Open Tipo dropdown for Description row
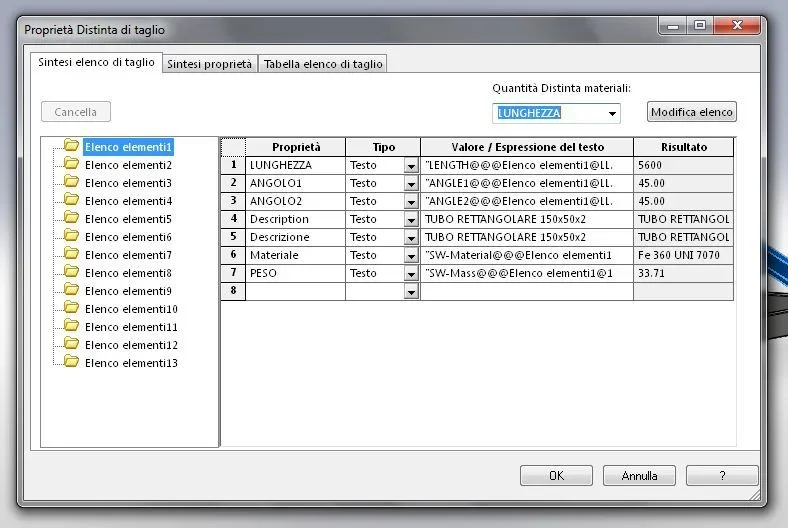This screenshot has width=788, height=528. (411, 220)
